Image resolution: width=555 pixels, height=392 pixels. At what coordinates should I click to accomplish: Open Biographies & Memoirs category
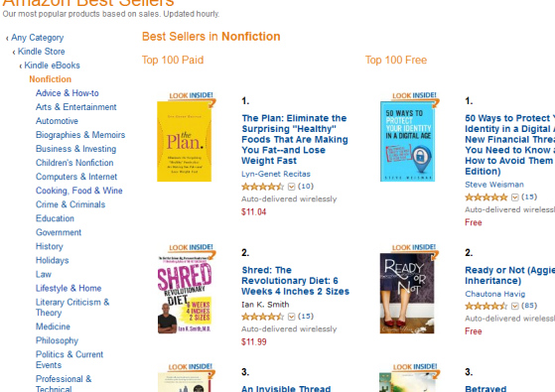[x=80, y=135]
